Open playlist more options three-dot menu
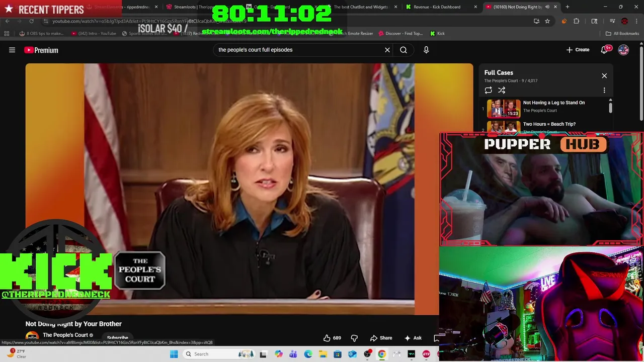Screen dimensions: 644x362 [x=604, y=90]
